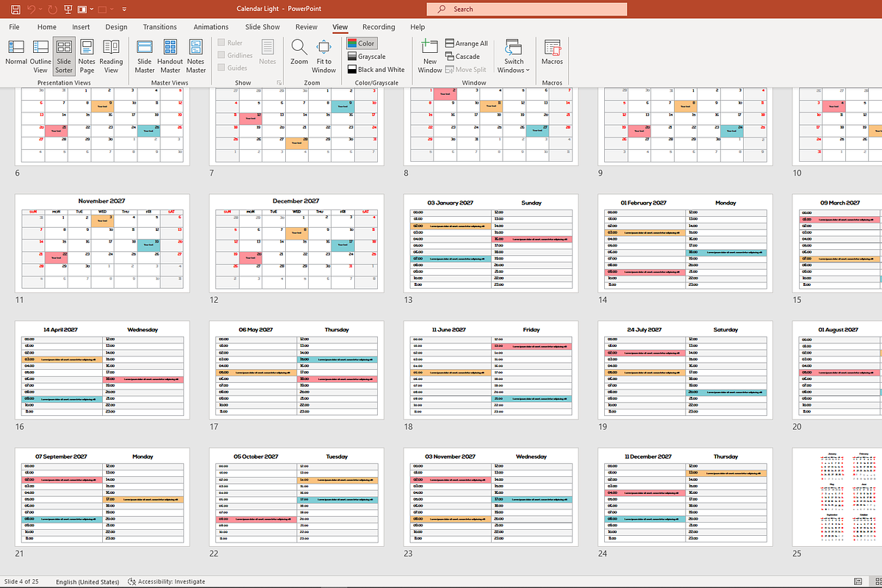Select slide 7 thumbnail
882x588 pixels.
pos(296,126)
